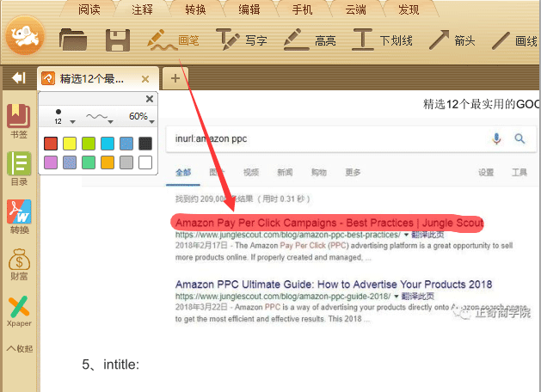Open a file with the folder icon
541x392 pixels.
[x=73, y=40]
